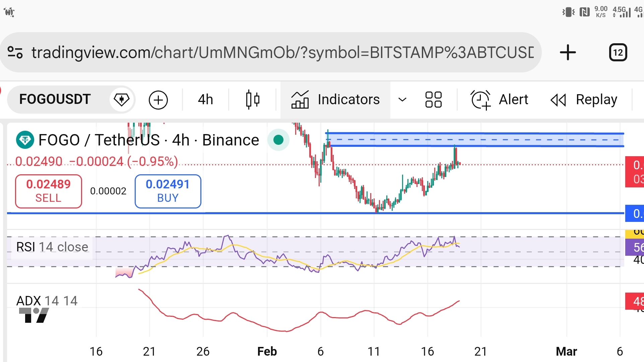Screen dimensions: 644x362
Task: Click the compare or add symbol plus icon
Action: [158, 100]
